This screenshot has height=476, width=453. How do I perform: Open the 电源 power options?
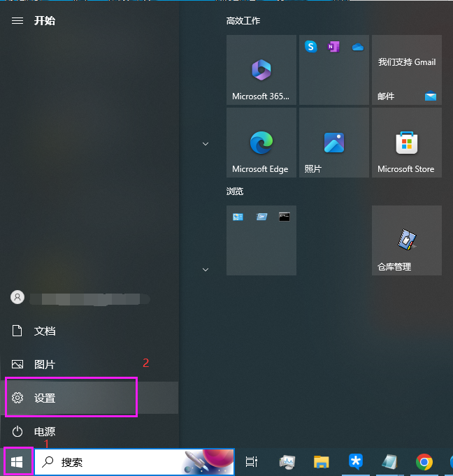pyautogui.click(x=89, y=431)
